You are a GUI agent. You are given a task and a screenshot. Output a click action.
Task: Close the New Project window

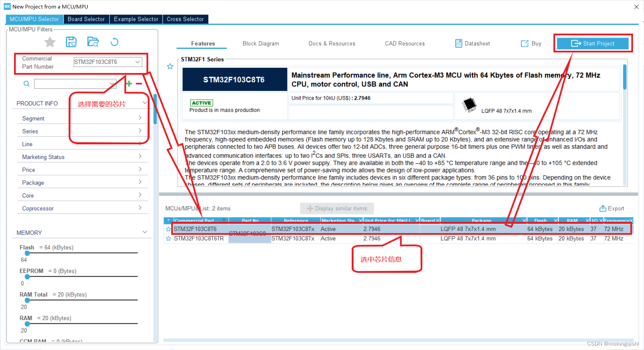coord(636,7)
